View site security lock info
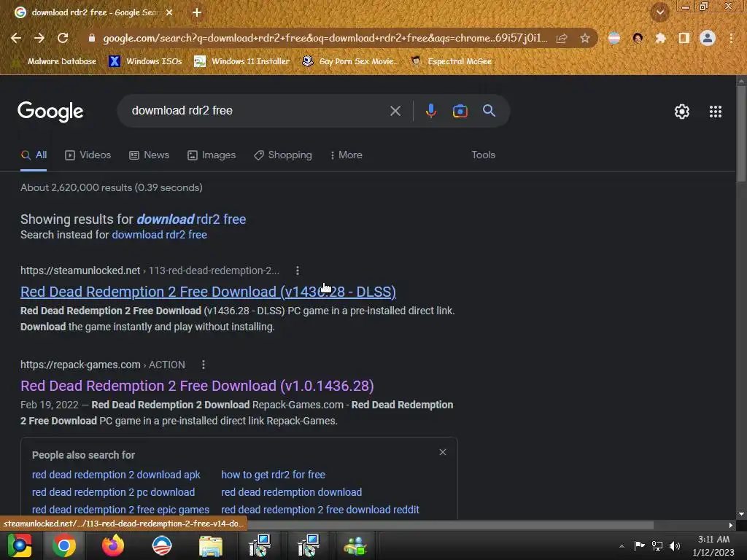Viewport: 747px width, 560px height. point(92,38)
